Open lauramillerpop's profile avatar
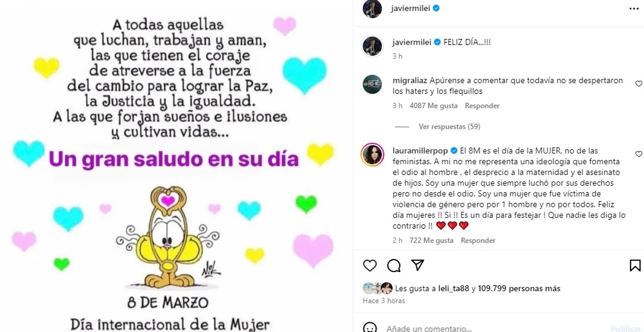 click(x=372, y=154)
